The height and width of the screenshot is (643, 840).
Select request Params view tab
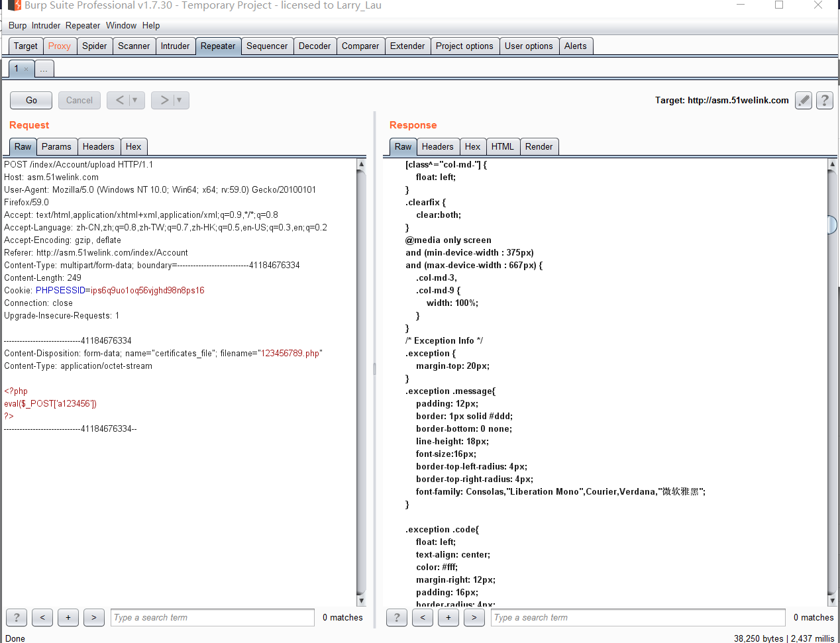coord(56,146)
